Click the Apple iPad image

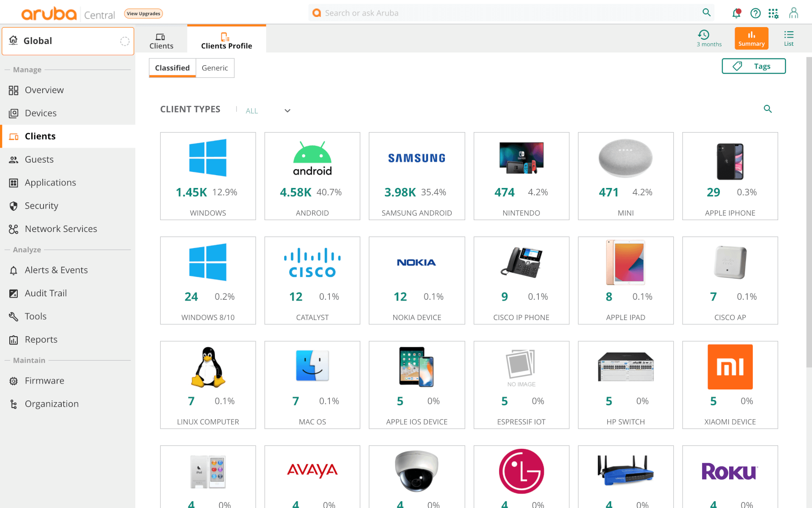click(625, 262)
